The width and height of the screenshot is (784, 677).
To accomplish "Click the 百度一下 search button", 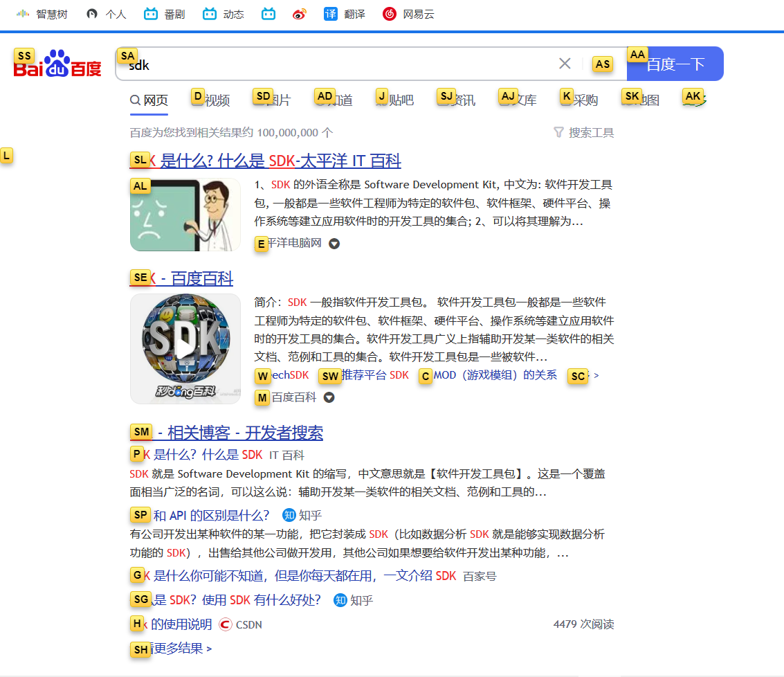I will click(x=675, y=63).
